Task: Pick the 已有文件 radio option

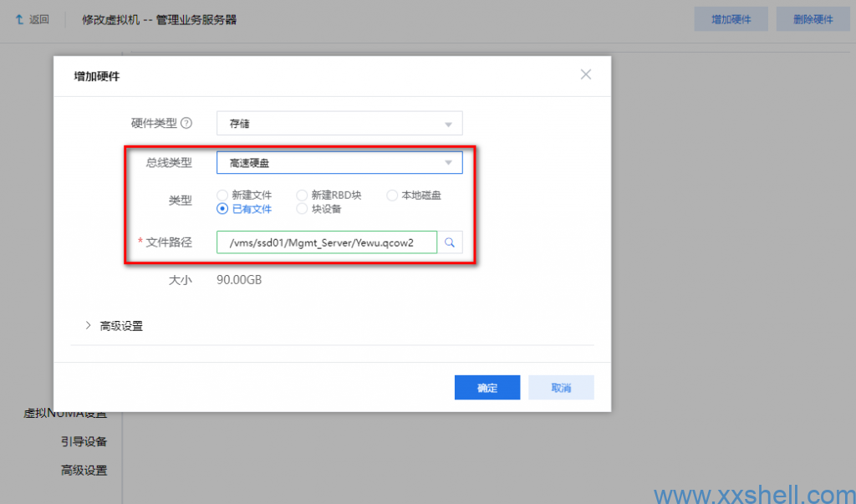Action: (x=222, y=209)
